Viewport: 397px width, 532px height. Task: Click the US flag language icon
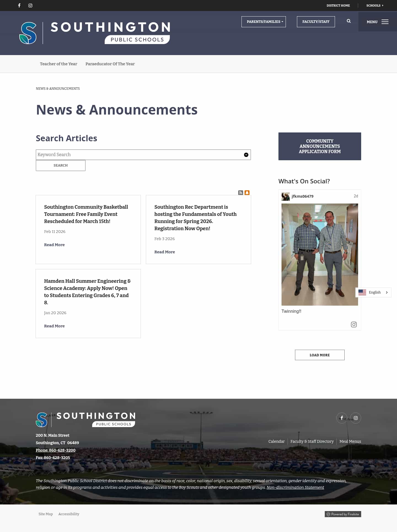click(x=362, y=292)
